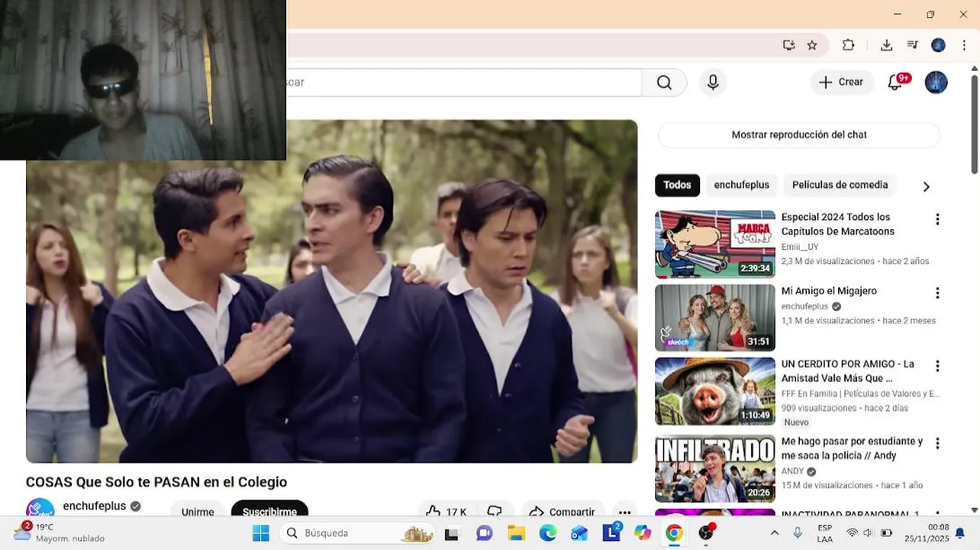Bookmark this page with the star icon

812,45
